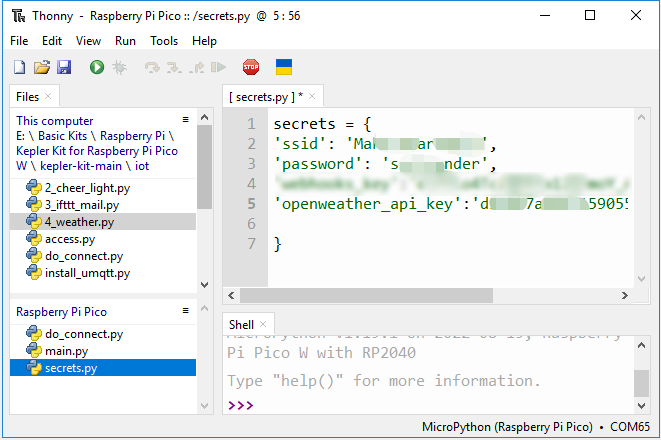Click the Shell scrollbar down arrow
Viewport: 661px width, 440px height.
tap(641, 406)
